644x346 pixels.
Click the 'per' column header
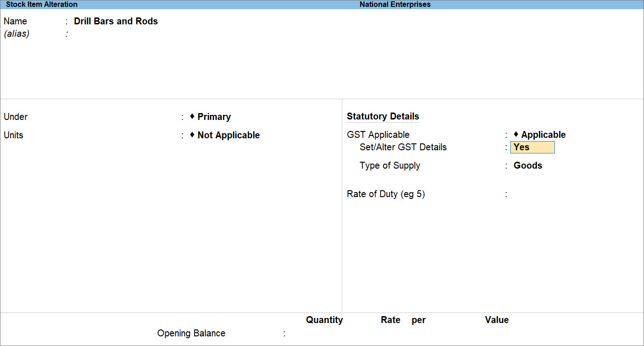(x=418, y=320)
